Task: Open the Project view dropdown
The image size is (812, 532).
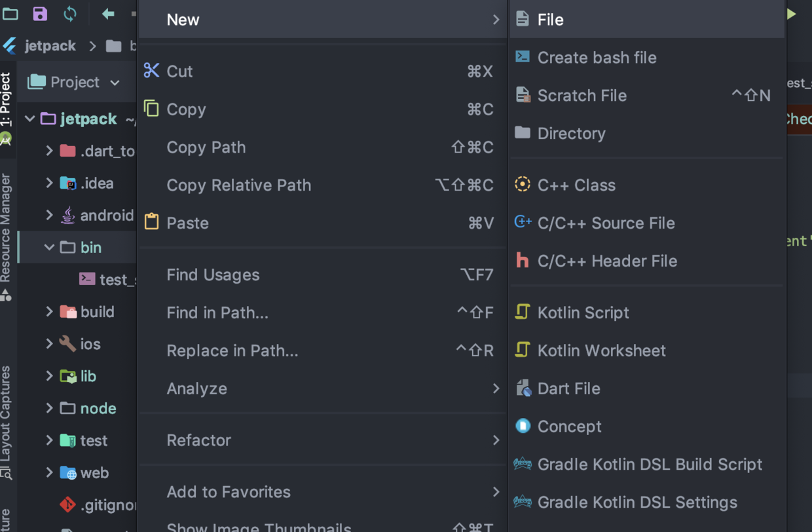Action: (x=74, y=82)
